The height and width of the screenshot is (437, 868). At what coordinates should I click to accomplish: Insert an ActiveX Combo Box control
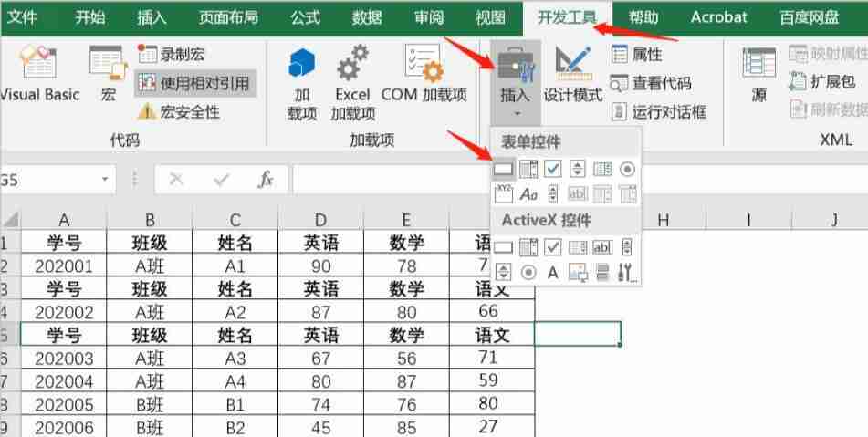(x=528, y=247)
